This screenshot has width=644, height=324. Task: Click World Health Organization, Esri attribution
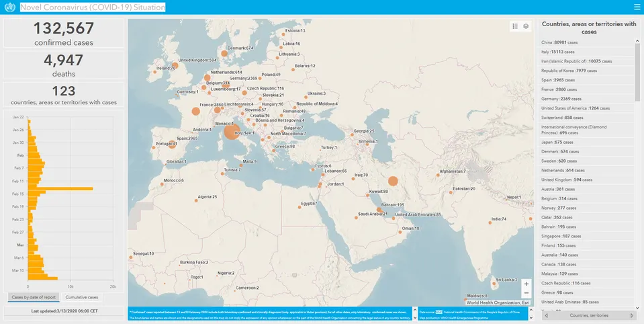pyautogui.click(x=498, y=302)
